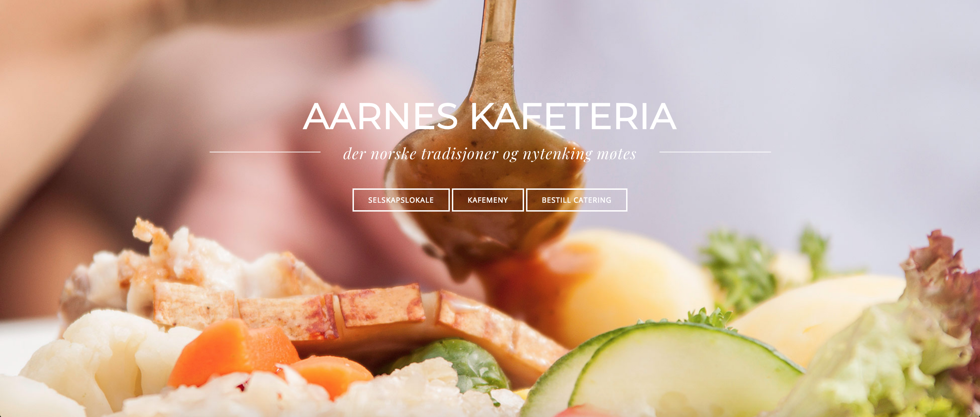Select the tagline about norske tradisjoner
Image resolution: width=980 pixels, height=417 pixels.
[490, 154]
